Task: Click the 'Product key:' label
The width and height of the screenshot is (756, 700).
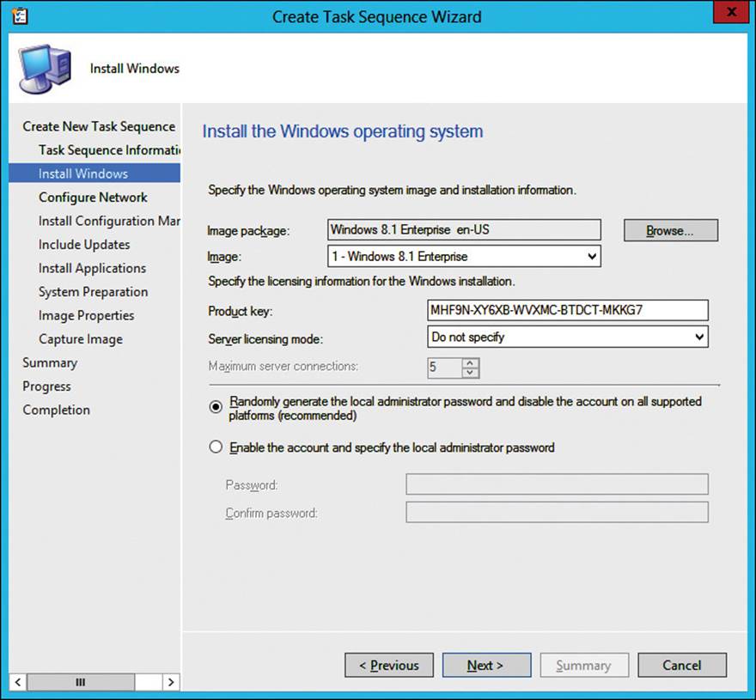Action: [240, 312]
